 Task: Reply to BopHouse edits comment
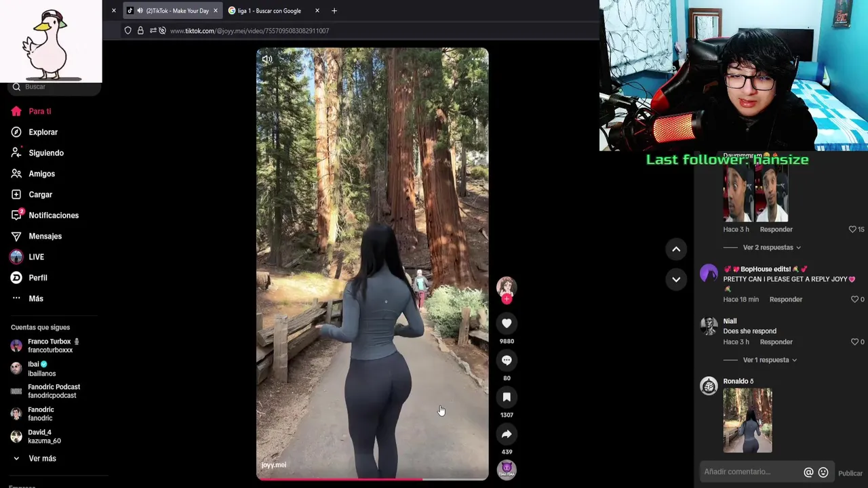point(786,300)
